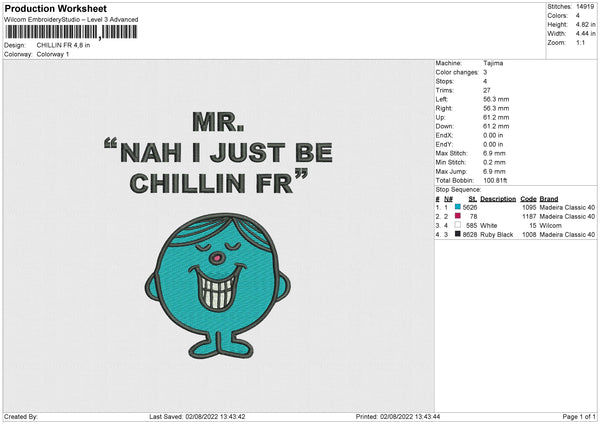Click the embroidered 'CHILLIN FR' line
This screenshot has height=424, width=600.
coord(219,181)
